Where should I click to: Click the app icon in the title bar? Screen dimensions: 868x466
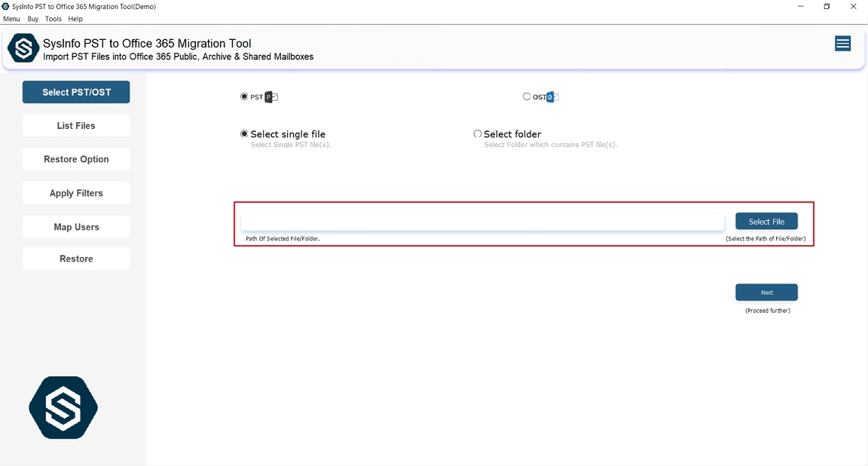pyautogui.click(x=5, y=7)
